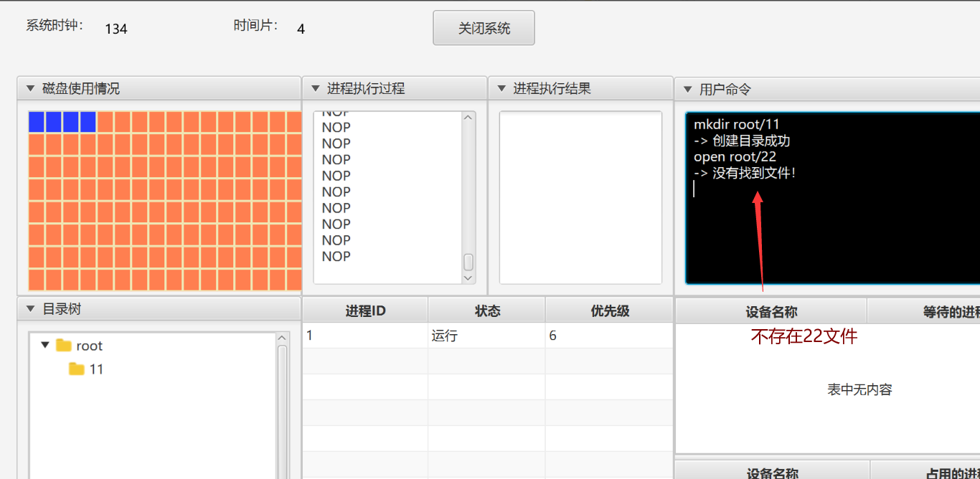
Task: Collapse the 磁盘使用情况 panel
Action: point(30,89)
